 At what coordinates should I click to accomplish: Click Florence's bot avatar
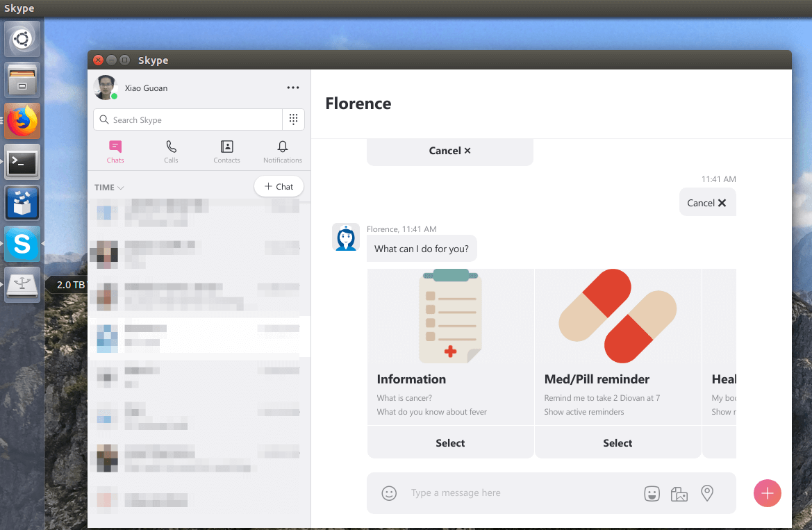346,238
